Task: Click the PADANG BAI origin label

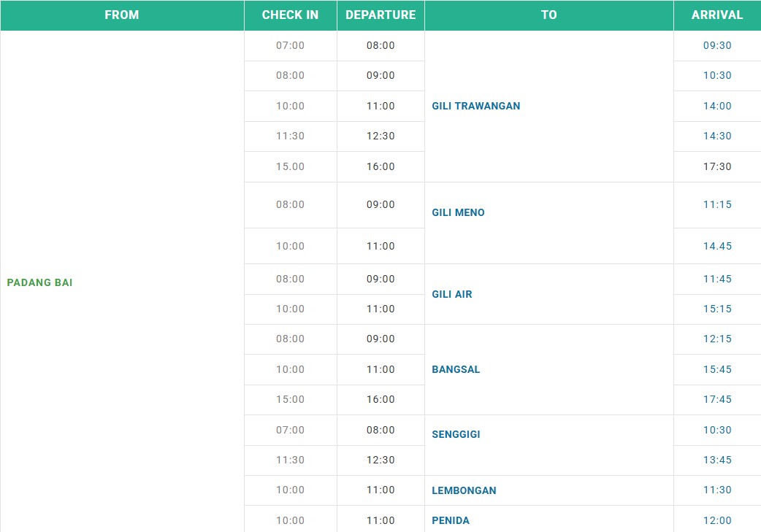Action: pos(39,282)
